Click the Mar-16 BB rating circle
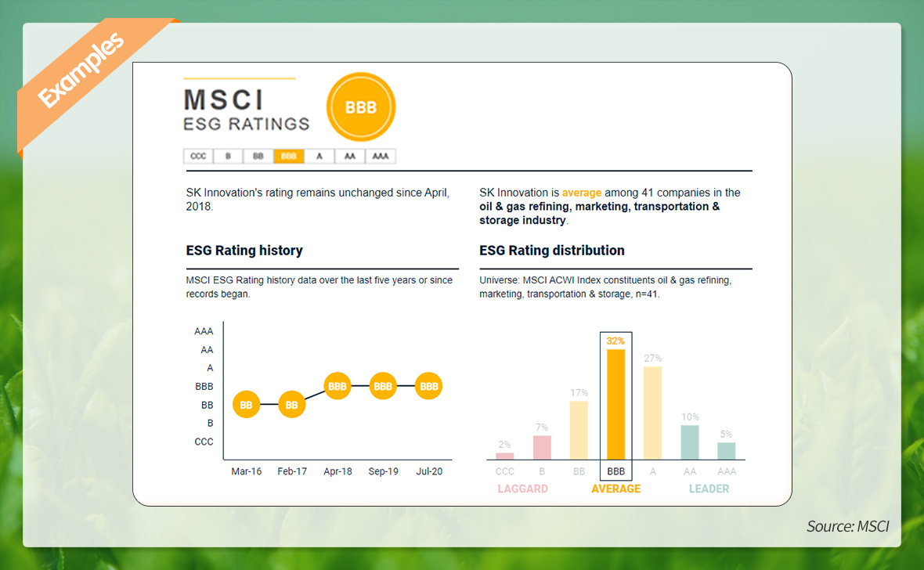 (x=246, y=405)
